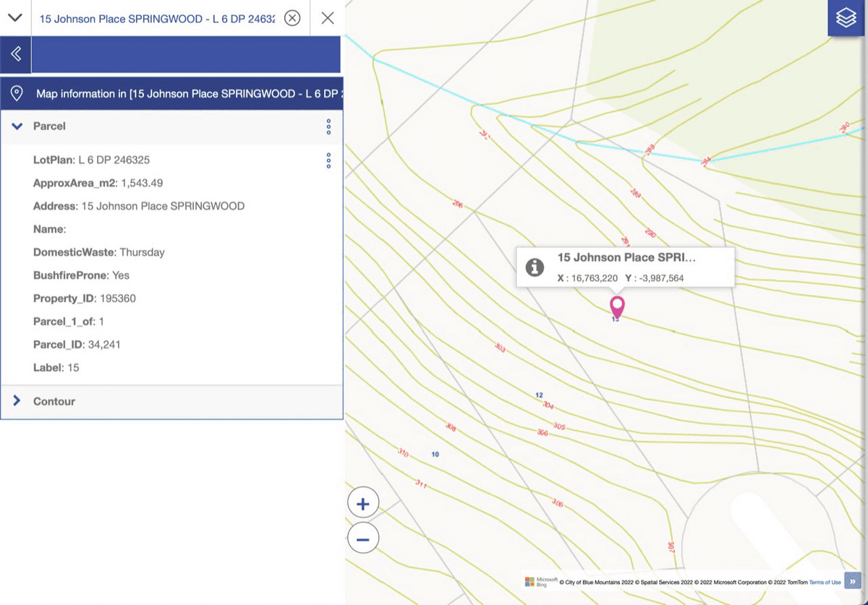Zoom in on the map
The height and width of the screenshot is (605, 868).
(x=363, y=504)
